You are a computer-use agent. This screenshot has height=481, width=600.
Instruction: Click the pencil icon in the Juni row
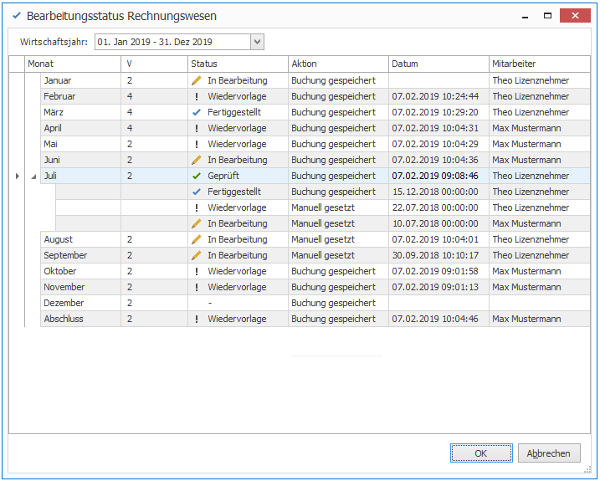click(196, 160)
